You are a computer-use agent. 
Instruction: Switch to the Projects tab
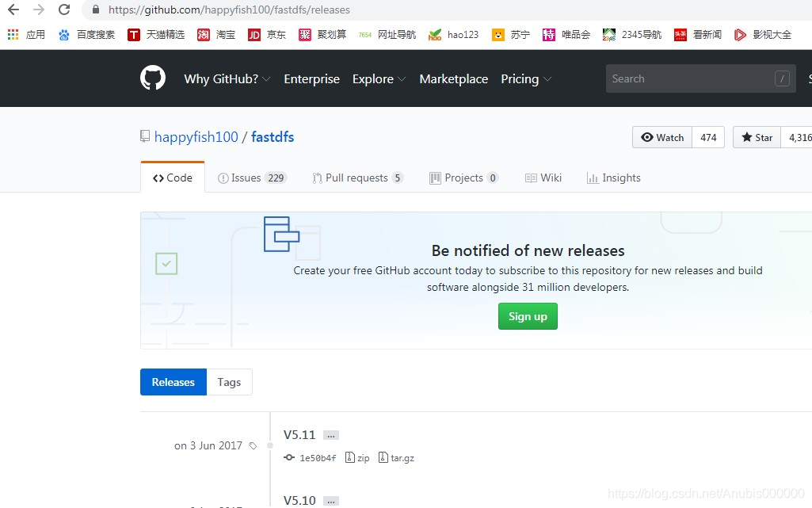click(463, 178)
